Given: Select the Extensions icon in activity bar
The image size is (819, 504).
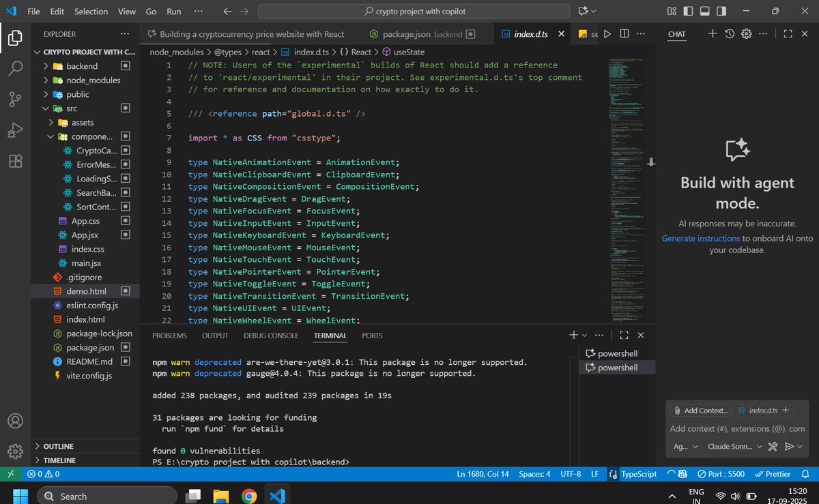Looking at the screenshot, I should [15, 161].
